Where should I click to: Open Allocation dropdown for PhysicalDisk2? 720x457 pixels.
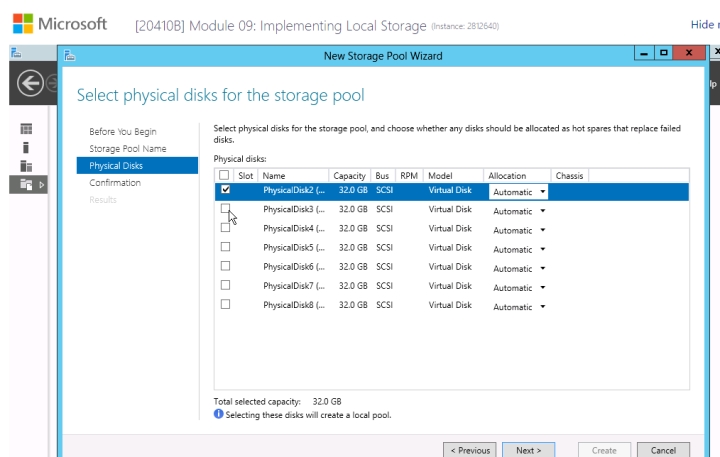[x=519, y=191]
